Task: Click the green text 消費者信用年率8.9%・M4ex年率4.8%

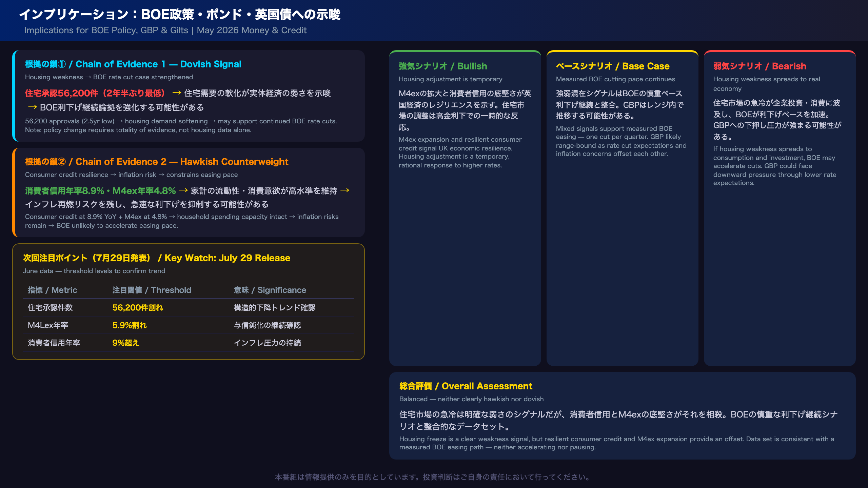Action: pos(100,191)
